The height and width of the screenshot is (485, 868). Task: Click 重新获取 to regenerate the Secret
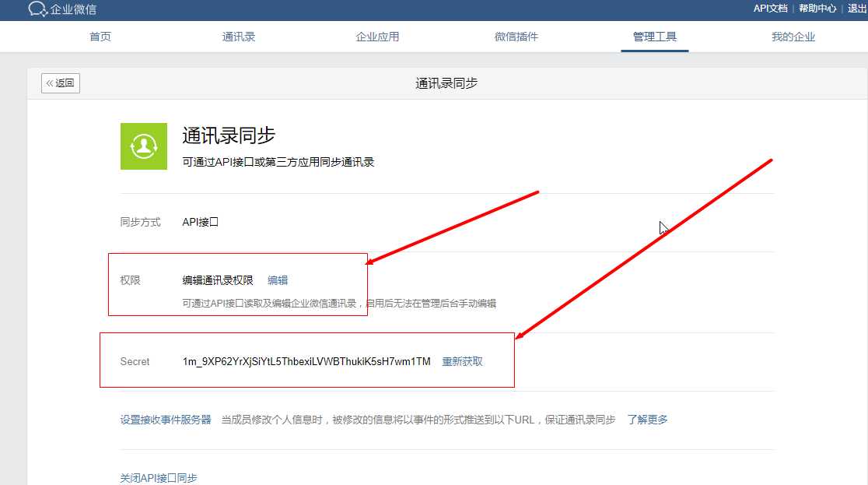click(462, 361)
